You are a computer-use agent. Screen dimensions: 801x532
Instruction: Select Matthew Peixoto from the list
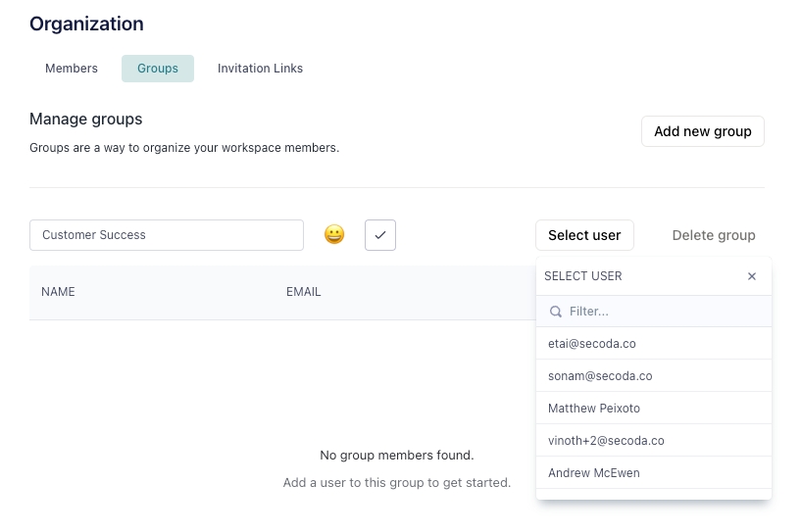(x=594, y=409)
